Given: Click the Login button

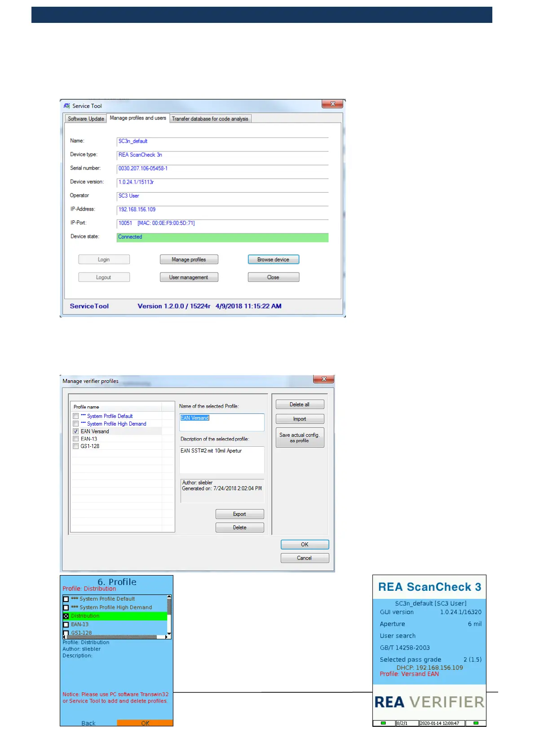Looking at the screenshot, I should pos(104,259).
